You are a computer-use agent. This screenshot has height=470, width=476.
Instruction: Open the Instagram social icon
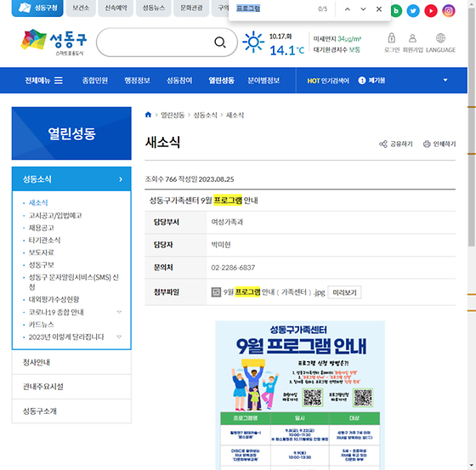tap(449, 11)
